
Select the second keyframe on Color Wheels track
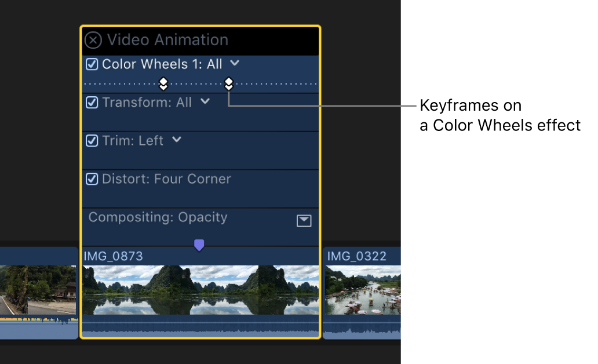(229, 83)
